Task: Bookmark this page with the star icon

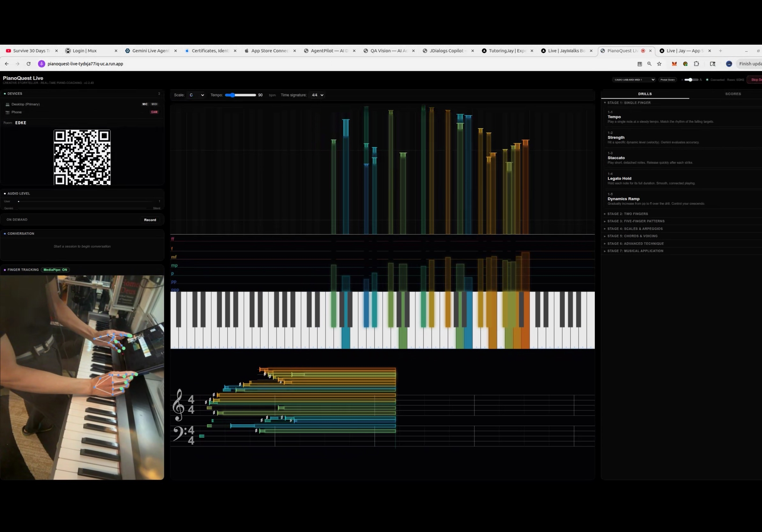Action: click(x=659, y=64)
